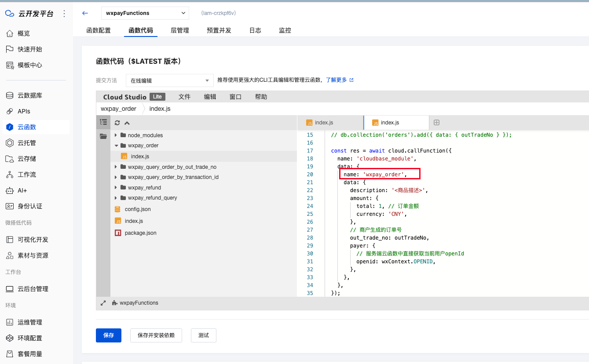Switch to the 函数代码 tab
This screenshot has width=589, height=364.
click(x=141, y=30)
